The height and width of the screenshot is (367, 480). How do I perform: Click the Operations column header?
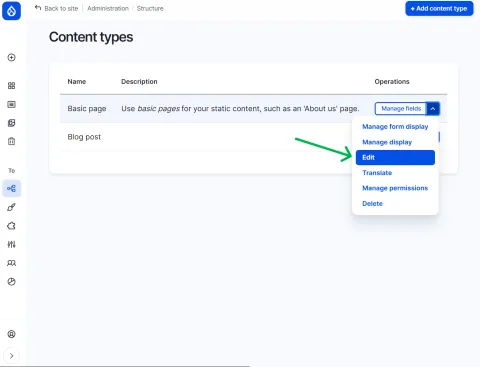(x=392, y=82)
